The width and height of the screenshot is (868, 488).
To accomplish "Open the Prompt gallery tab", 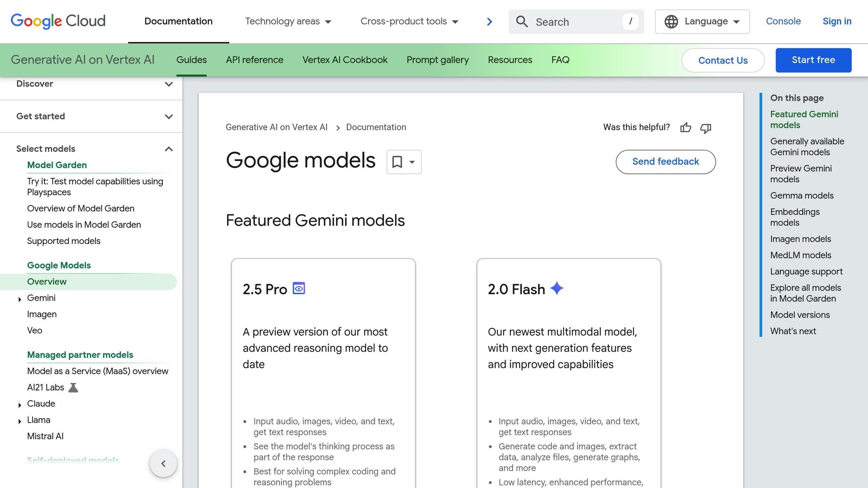I will [x=437, y=60].
